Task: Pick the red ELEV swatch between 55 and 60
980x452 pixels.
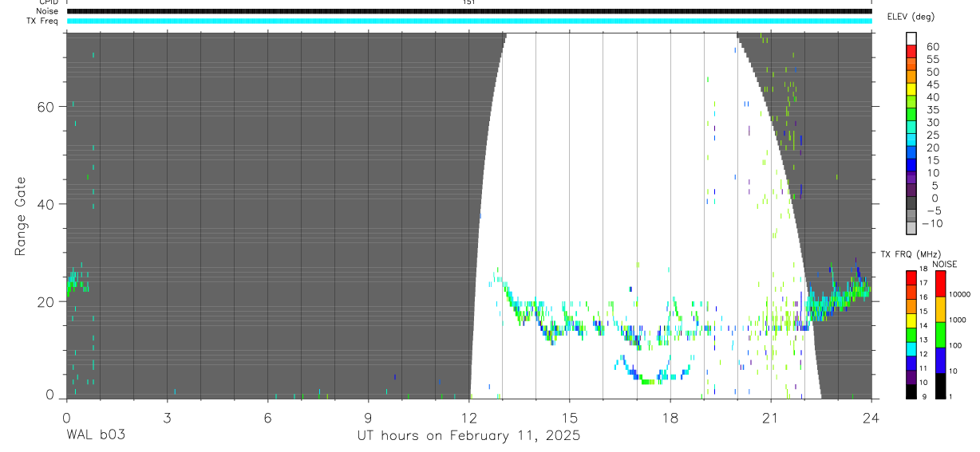Action: tap(911, 52)
